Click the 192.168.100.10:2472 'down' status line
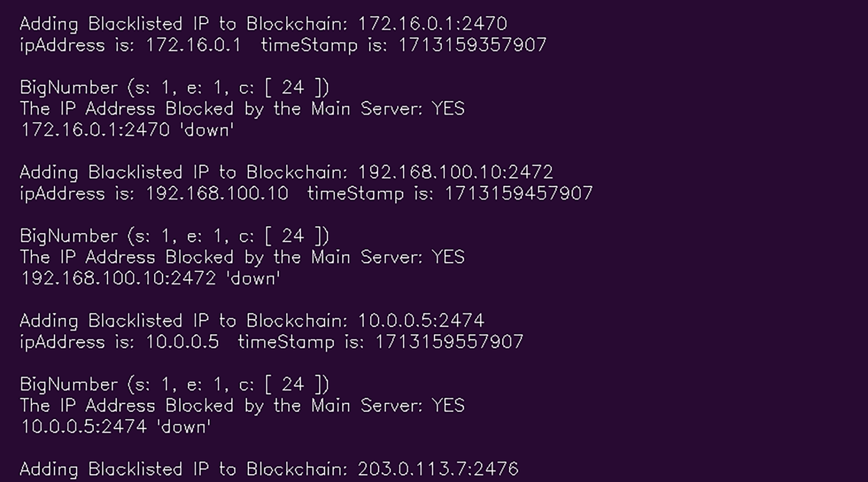The image size is (868, 482). click(150, 278)
